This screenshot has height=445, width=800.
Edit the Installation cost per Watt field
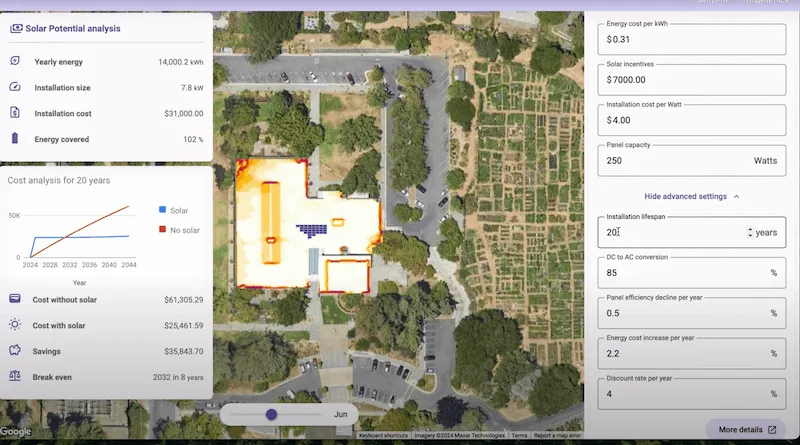(x=691, y=120)
